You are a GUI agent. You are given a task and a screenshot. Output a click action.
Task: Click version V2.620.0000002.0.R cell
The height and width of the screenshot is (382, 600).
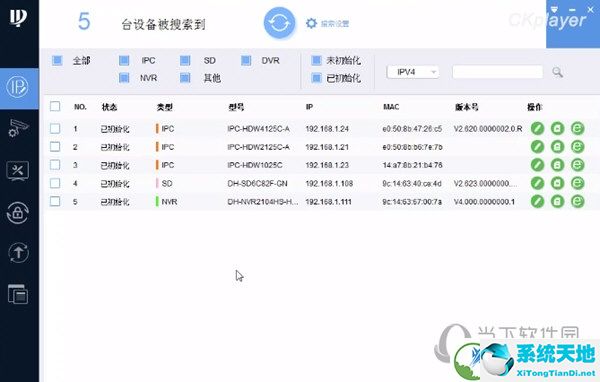(488, 129)
